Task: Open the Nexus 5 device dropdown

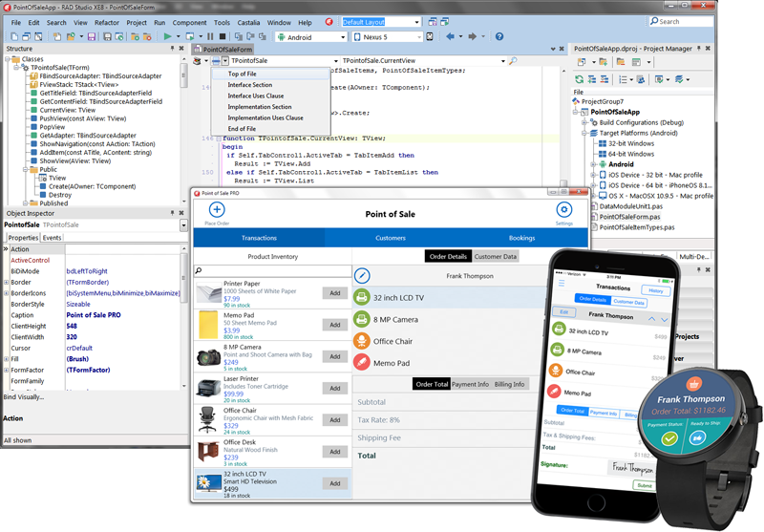Action: click(418, 37)
